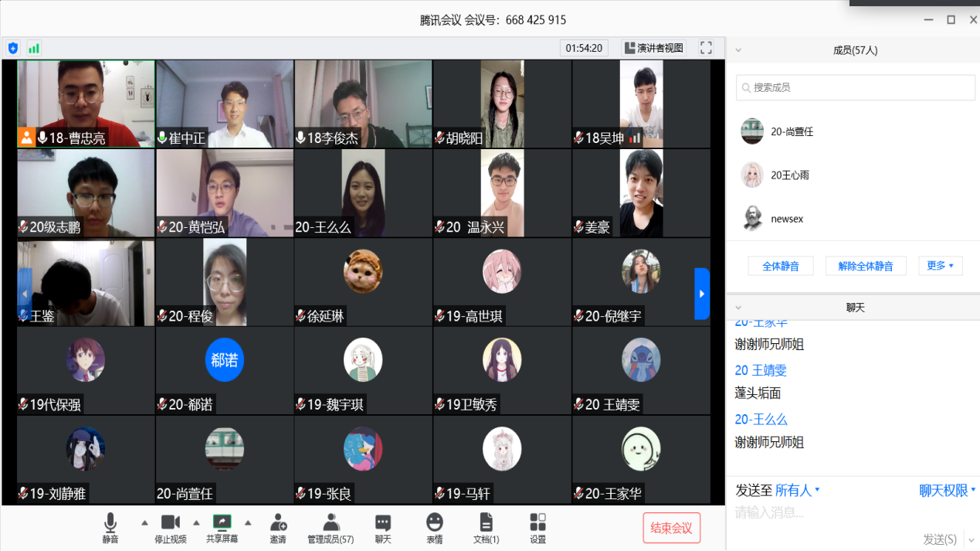
Task: Open the 表情 emoji reactions
Action: click(x=435, y=528)
